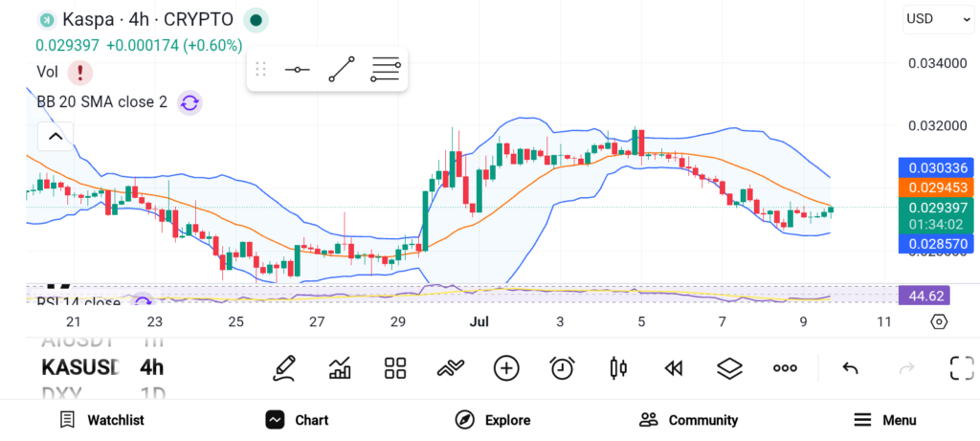980x441 pixels.
Task: Click the orange 0.029453 basis price label
Action: click(x=936, y=187)
